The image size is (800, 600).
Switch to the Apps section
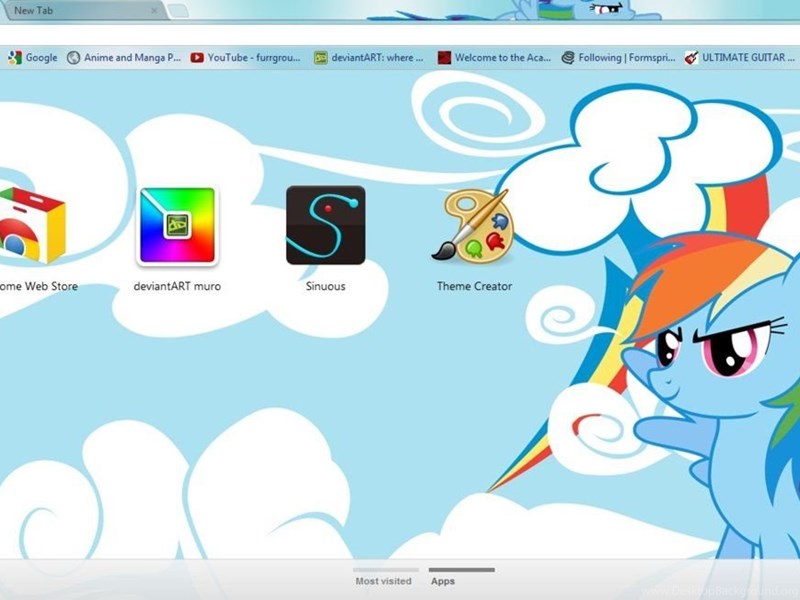coord(443,581)
